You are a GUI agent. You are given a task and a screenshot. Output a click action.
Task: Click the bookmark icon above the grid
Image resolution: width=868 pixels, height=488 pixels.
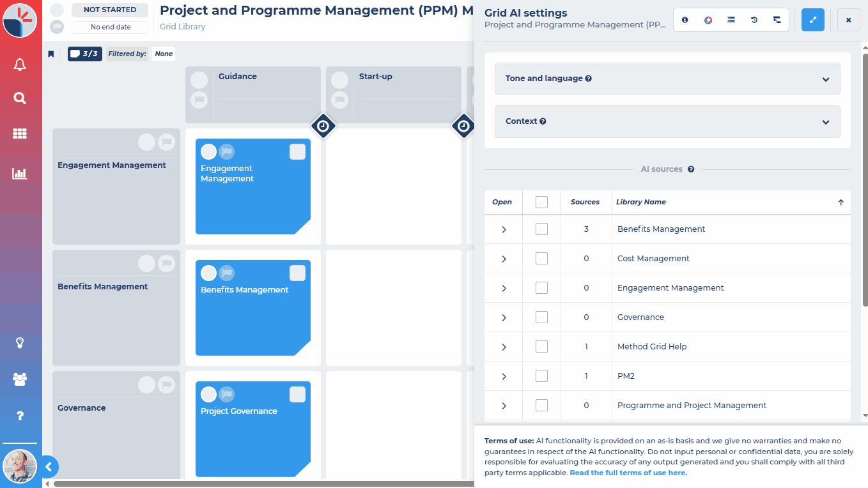[x=51, y=54]
